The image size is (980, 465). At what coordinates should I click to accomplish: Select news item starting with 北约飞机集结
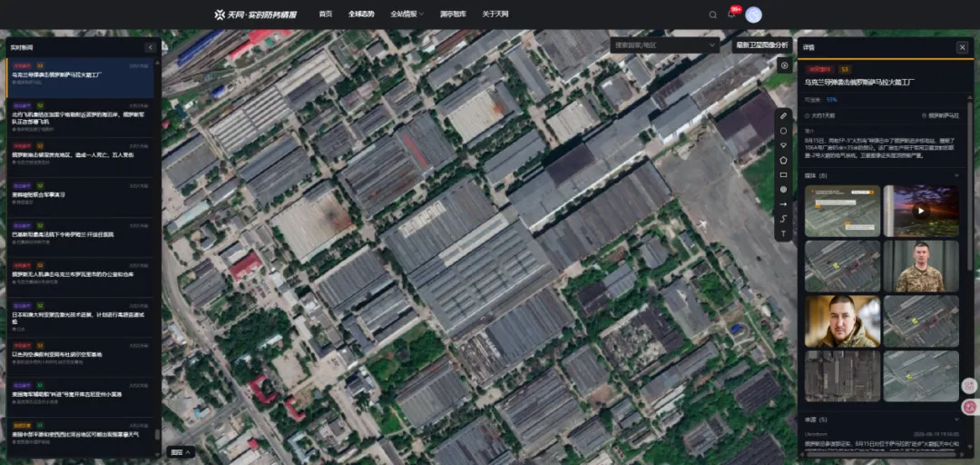tap(80, 118)
